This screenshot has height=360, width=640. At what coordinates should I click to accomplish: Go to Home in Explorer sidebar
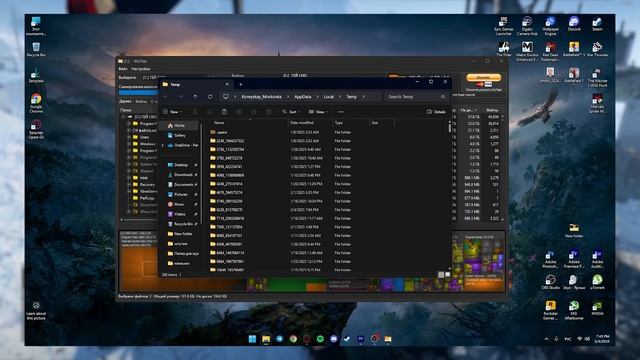coord(180,126)
